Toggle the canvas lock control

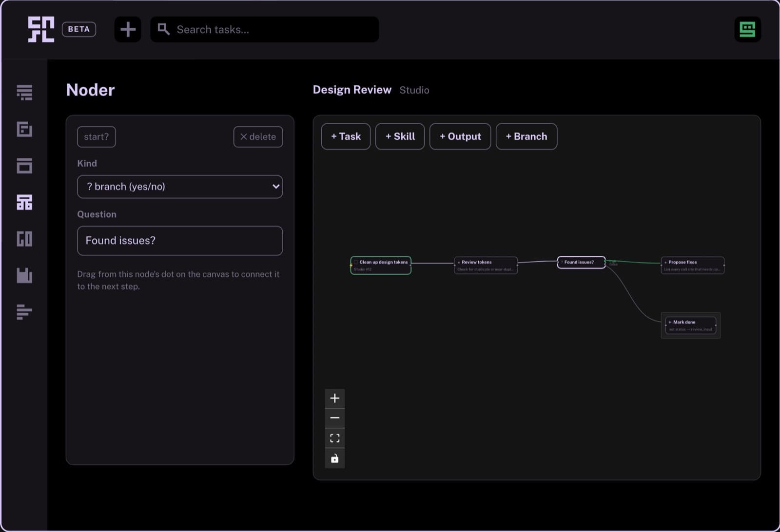point(335,458)
